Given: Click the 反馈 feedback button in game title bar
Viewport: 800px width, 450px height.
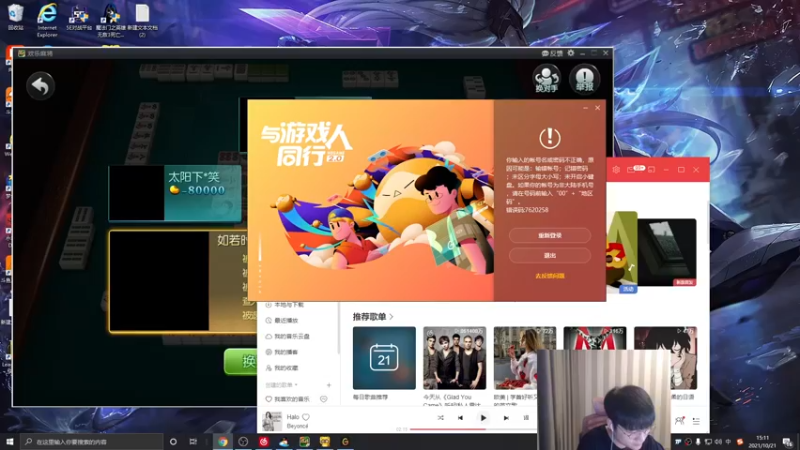Looking at the screenshot, I should 552,53.
